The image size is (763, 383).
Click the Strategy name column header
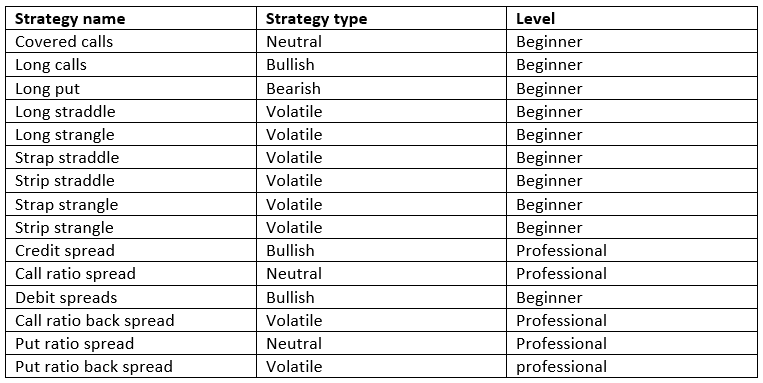click(131, 18)
